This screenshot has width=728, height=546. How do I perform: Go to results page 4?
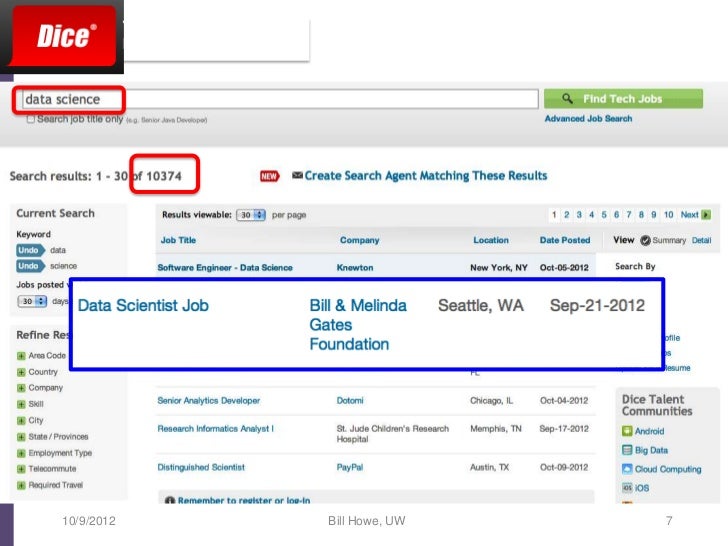pyautogui.click(x=592, y=214)
